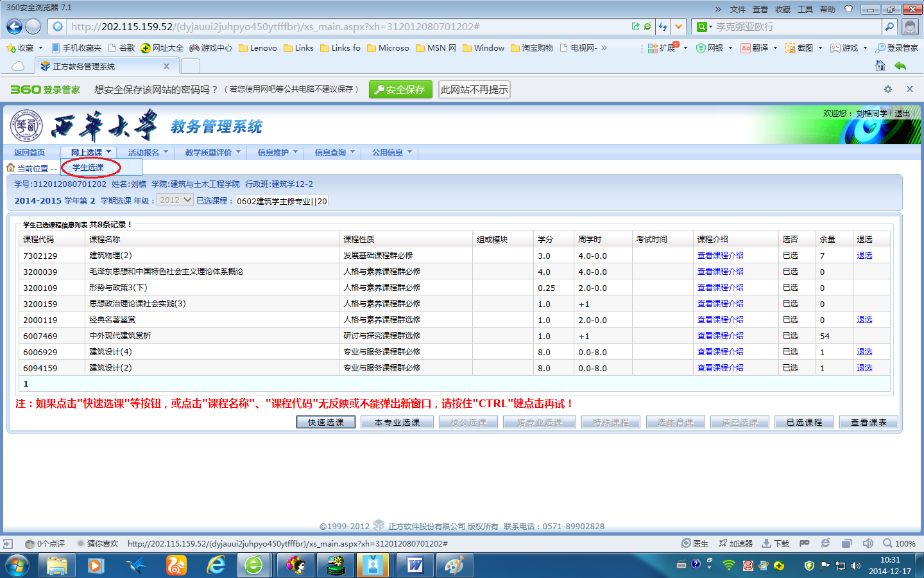Open 查看课程介绍 for 建筑设计(4)
Screen dimensions: 924x578
click(x=720, y=352)
